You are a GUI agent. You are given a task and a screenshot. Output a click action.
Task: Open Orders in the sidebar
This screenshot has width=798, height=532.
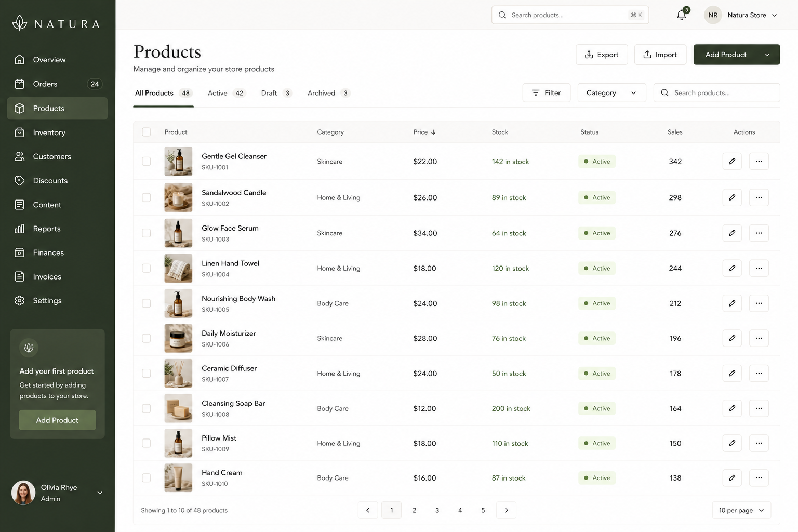click(x=57, y=84)
